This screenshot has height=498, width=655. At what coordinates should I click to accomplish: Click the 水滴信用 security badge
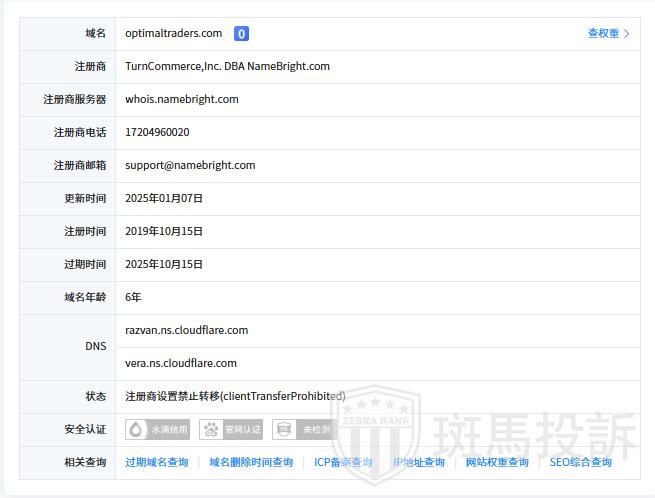(157, 430)
